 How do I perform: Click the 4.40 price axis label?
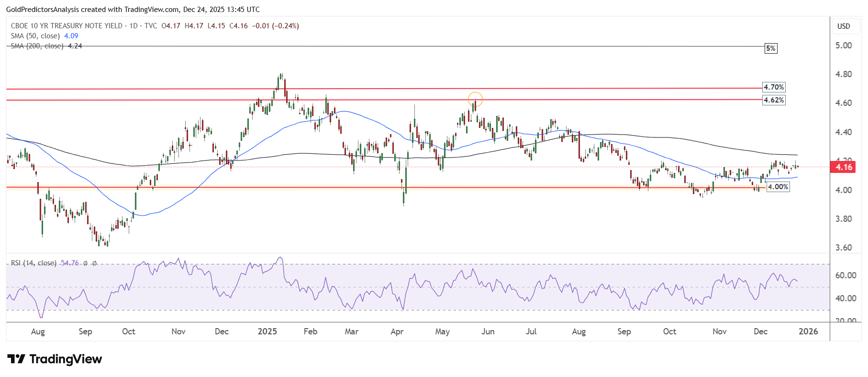[x=844, y=132]
